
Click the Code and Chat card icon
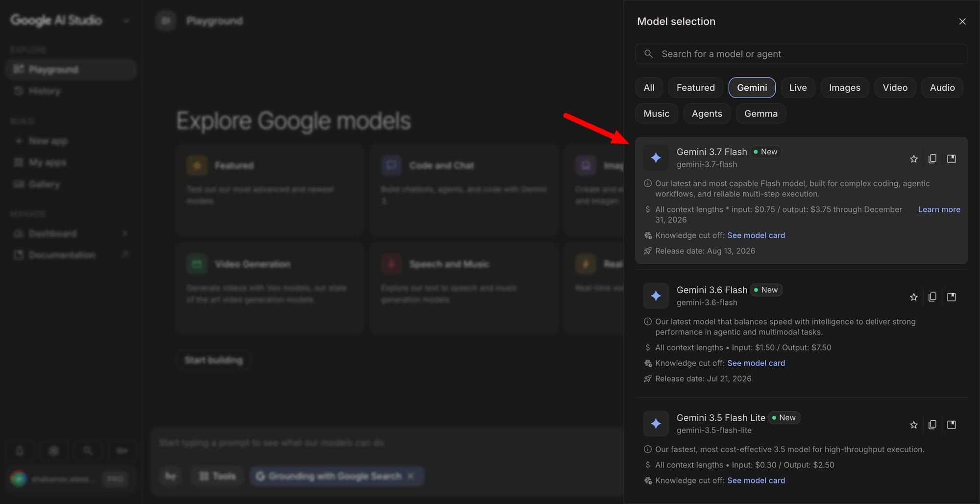click(392, 166)
